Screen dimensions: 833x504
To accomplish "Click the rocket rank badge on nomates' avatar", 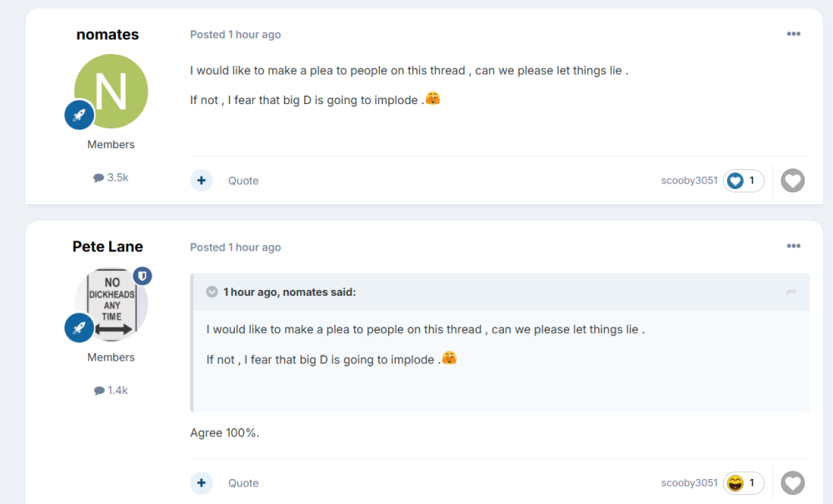I will pos(79,115).
